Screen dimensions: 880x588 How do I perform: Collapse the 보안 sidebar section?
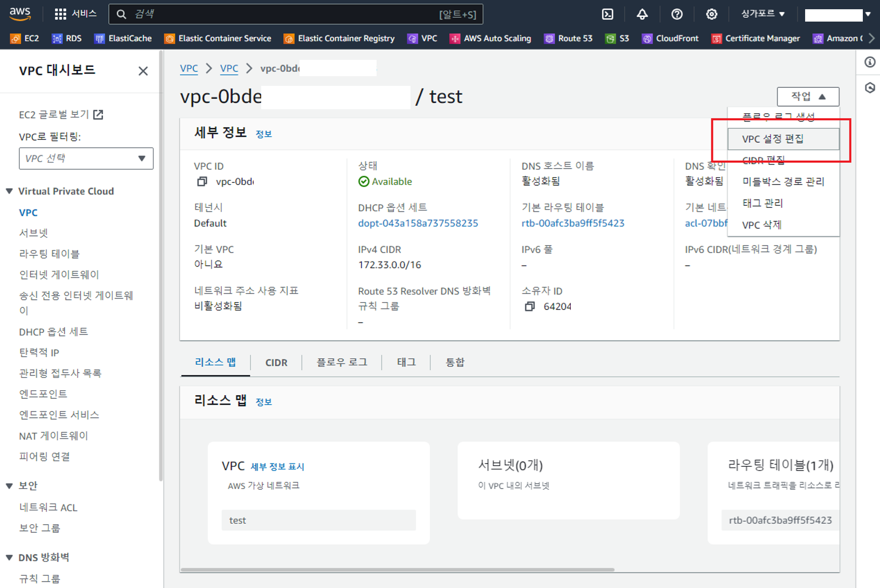10,486
